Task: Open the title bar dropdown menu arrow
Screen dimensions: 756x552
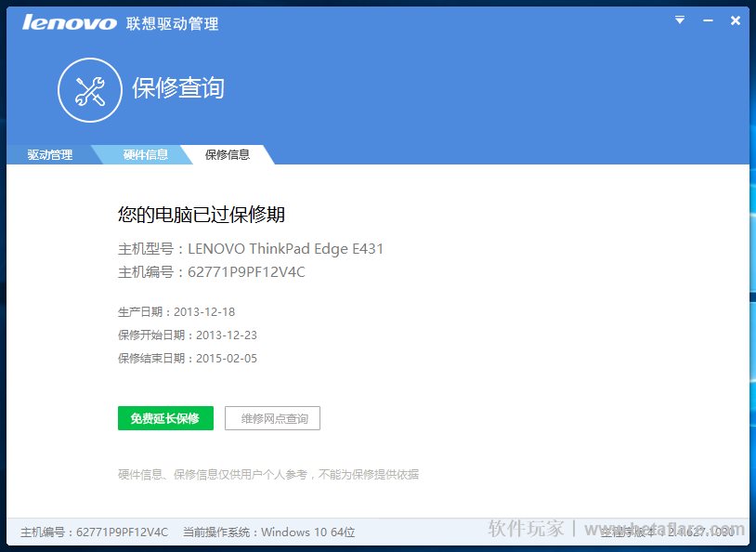Action: pos(680,20)
